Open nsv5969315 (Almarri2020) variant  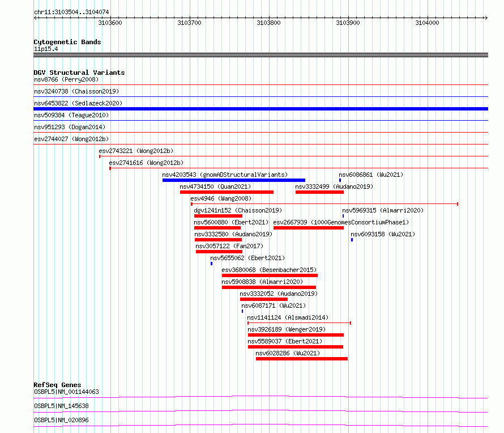pos(383,210)
